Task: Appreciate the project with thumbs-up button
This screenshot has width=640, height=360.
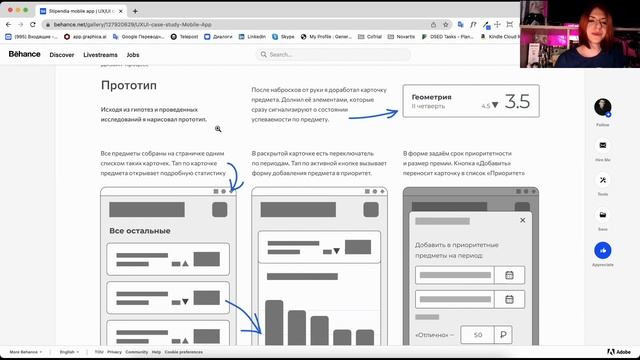Action: [x=602, y=250]
